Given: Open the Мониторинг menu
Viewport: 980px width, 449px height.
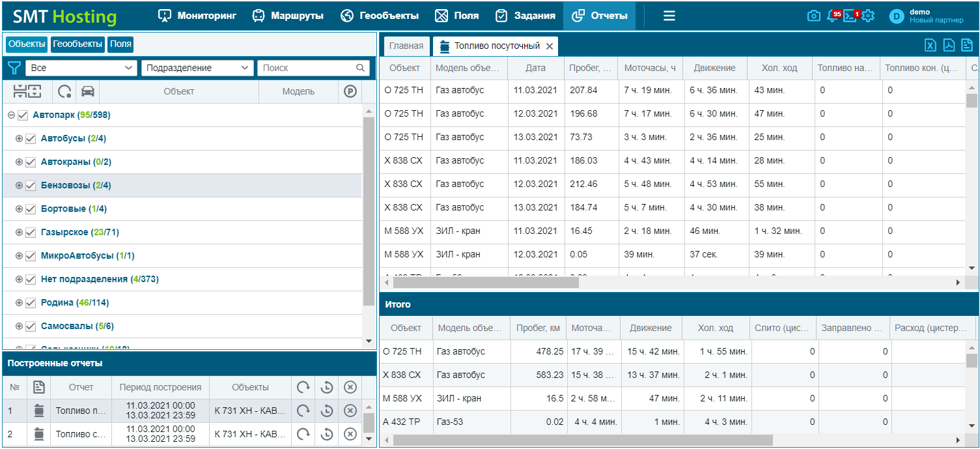Looking at the screenshot, I should (x=197, y=16).
